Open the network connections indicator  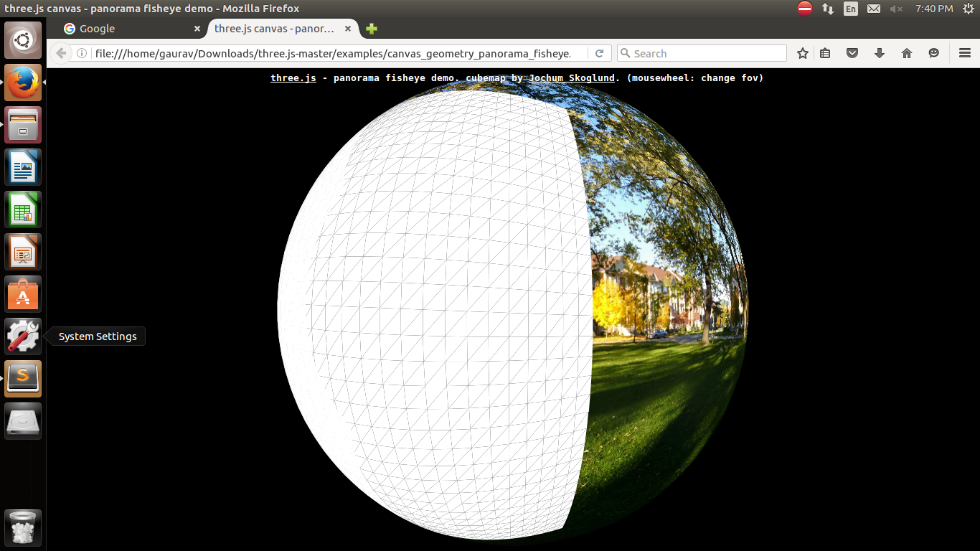828,9
